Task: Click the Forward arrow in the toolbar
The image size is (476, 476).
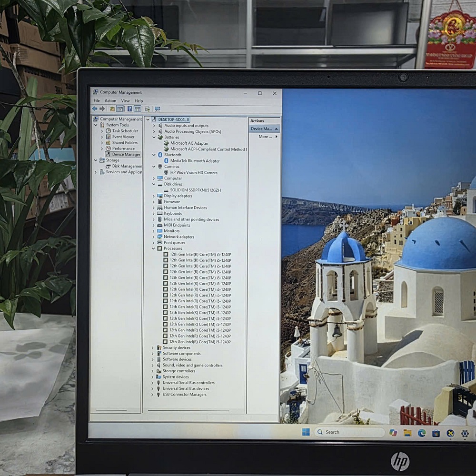Action: (102, 109)
